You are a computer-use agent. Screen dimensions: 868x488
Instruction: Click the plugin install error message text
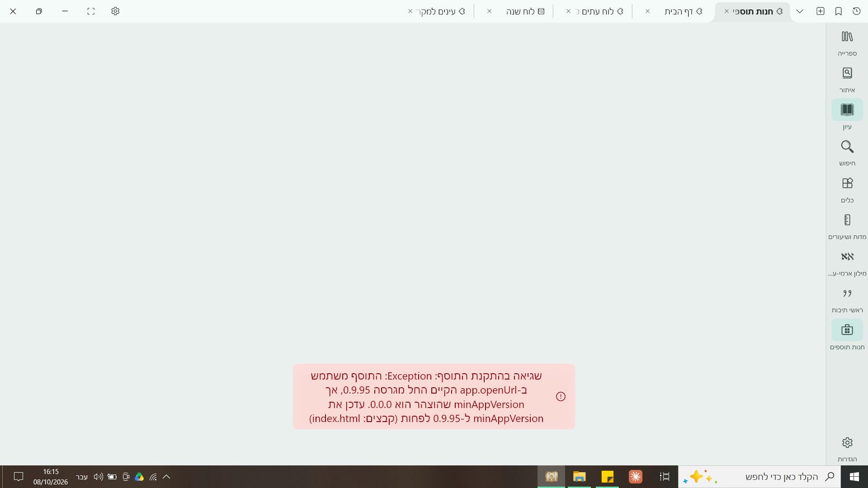(426, 397)
